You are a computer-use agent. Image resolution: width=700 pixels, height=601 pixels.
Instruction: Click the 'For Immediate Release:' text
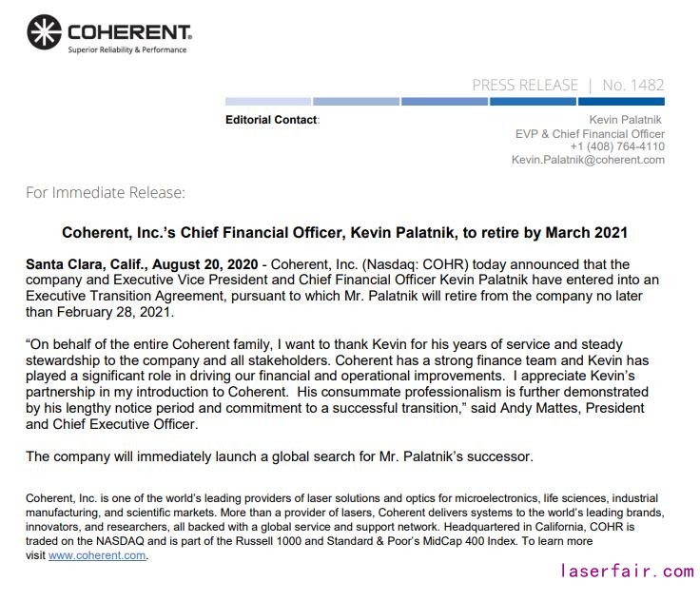pos(106,193)
